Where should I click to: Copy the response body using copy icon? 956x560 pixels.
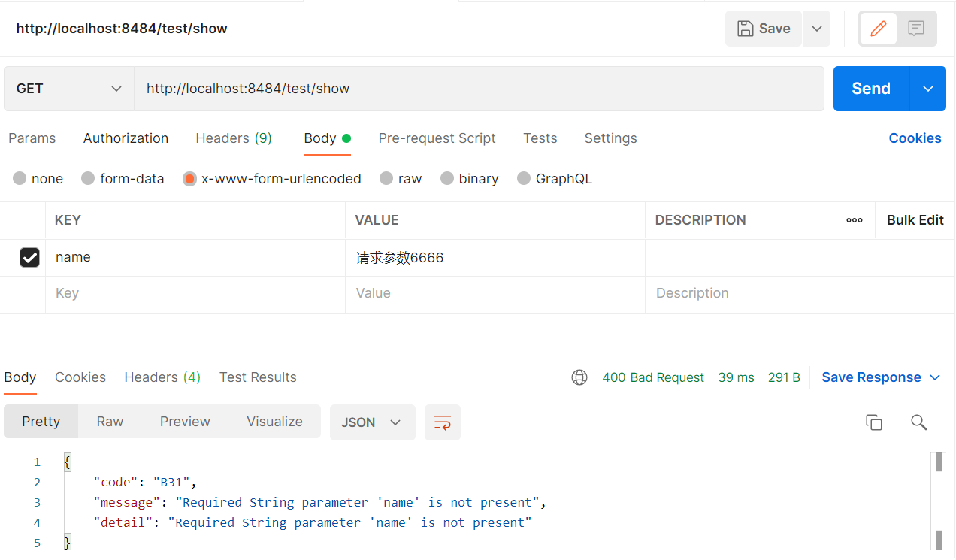click(x=874, y=422)
